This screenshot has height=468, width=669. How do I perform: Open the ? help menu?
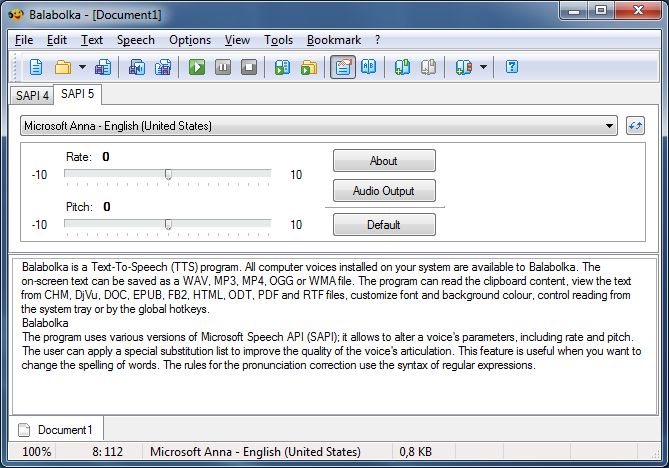[x=378, y=40]
